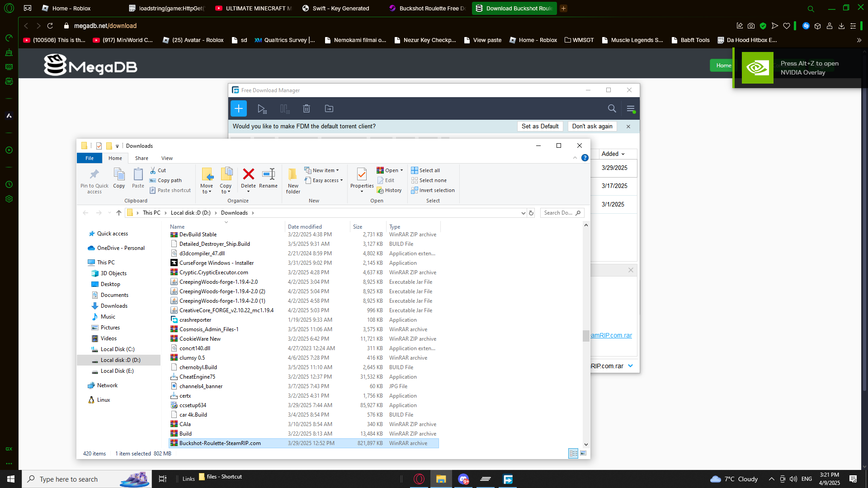868x488 pixels.
Task: Click the Explorer vertical scrollbar thumb
Action: click(x=586, y=336)
